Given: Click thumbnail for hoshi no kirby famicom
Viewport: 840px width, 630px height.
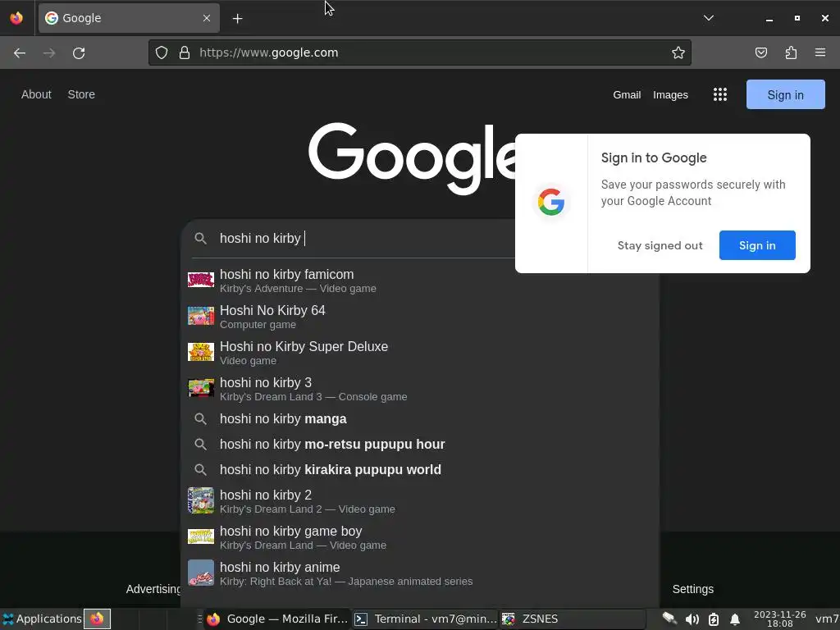Looking at the screenshot, I should (201, 280).
